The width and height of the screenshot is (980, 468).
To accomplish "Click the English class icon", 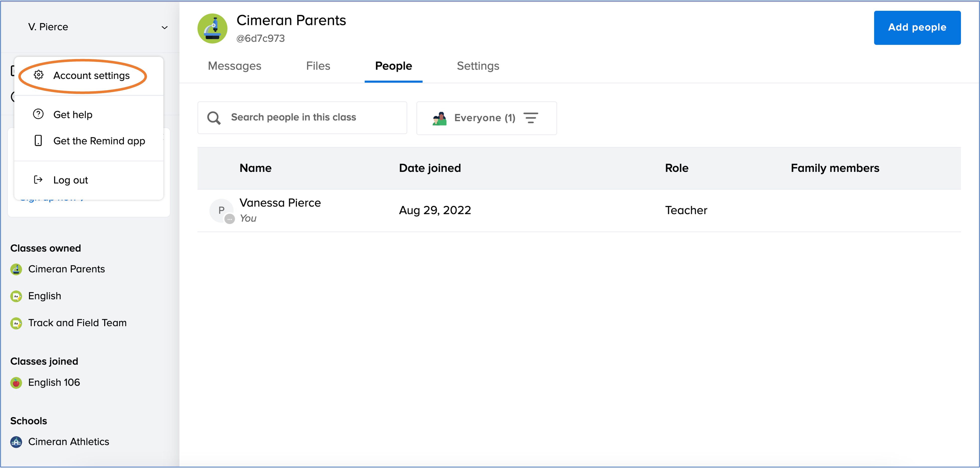I will [16, 296].
